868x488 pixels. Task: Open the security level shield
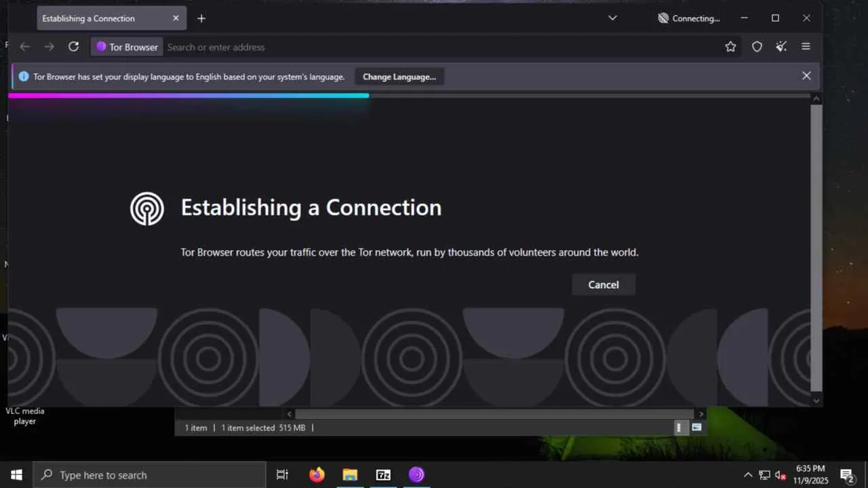757,47
